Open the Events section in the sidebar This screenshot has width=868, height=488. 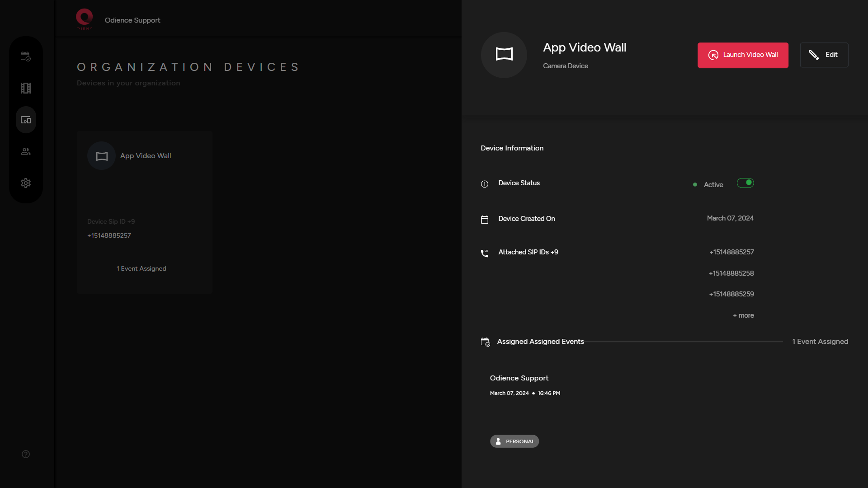[x=26, y=56]
